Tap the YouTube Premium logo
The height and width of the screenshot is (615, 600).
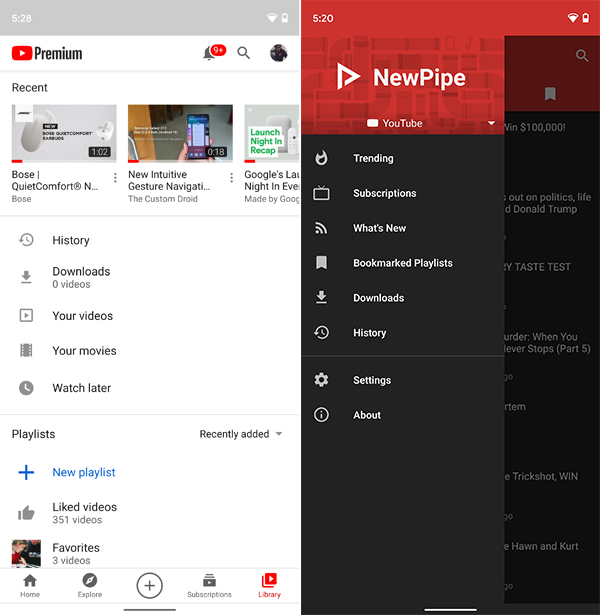tap(47, 53)
